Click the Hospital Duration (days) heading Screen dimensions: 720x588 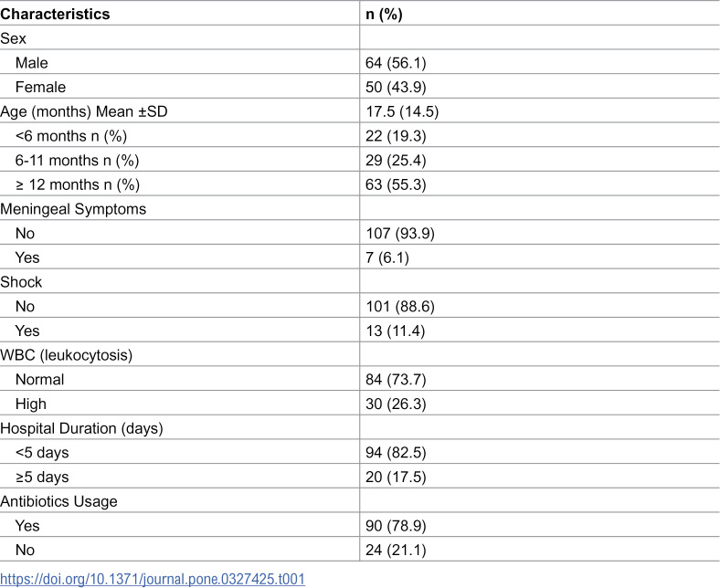tap(81, 428)
